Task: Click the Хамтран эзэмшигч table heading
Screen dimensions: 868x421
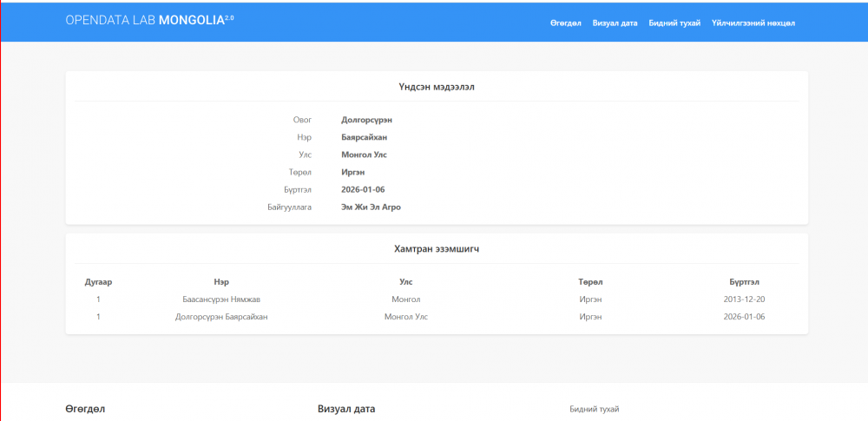Action: click(437, 249)
